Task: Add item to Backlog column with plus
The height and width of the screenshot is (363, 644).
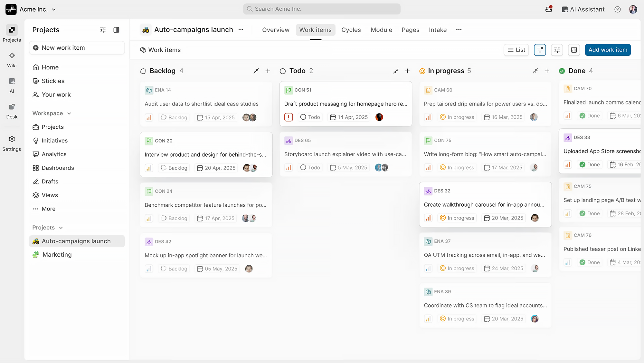Action: tap(268, 71)
